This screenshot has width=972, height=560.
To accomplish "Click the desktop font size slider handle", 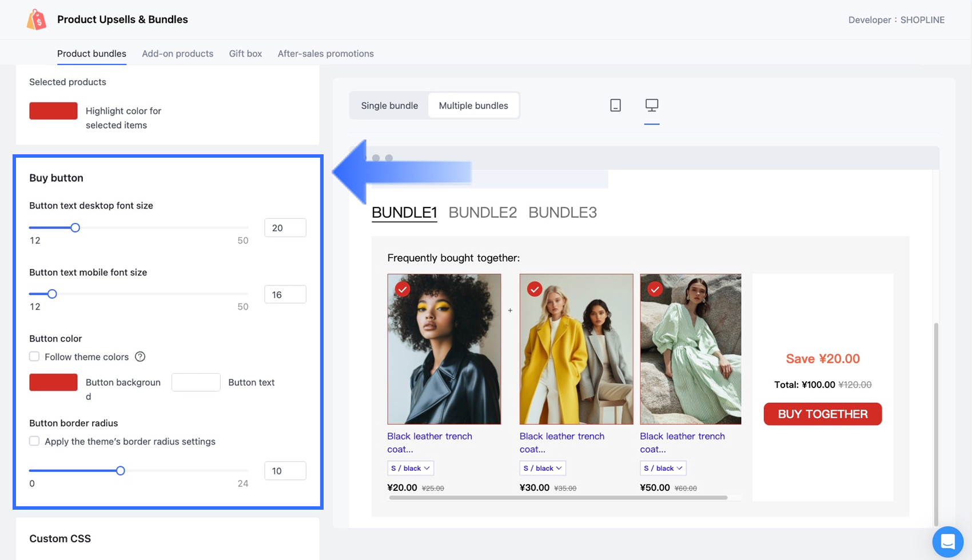I will (x=75, y=227).
